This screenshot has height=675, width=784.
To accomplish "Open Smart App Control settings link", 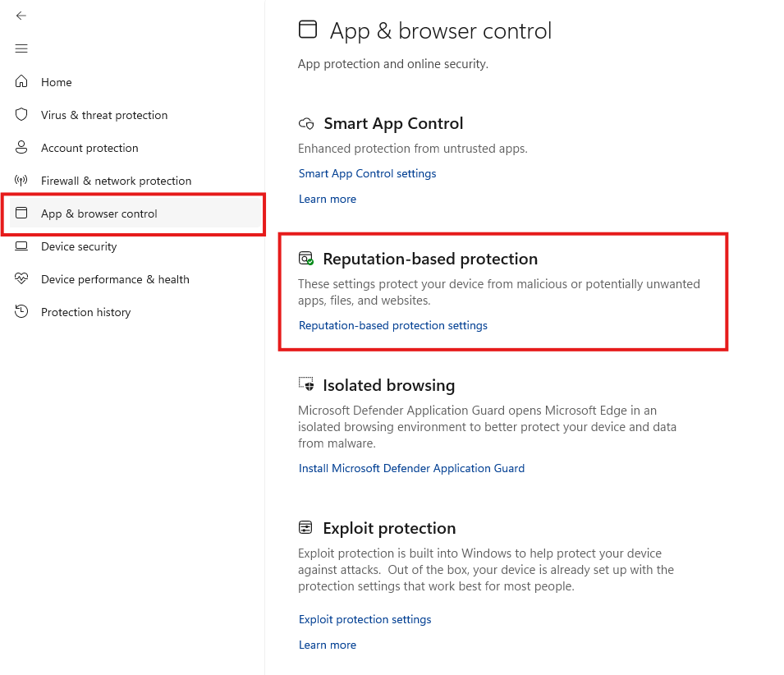I will tap(367, 173).
